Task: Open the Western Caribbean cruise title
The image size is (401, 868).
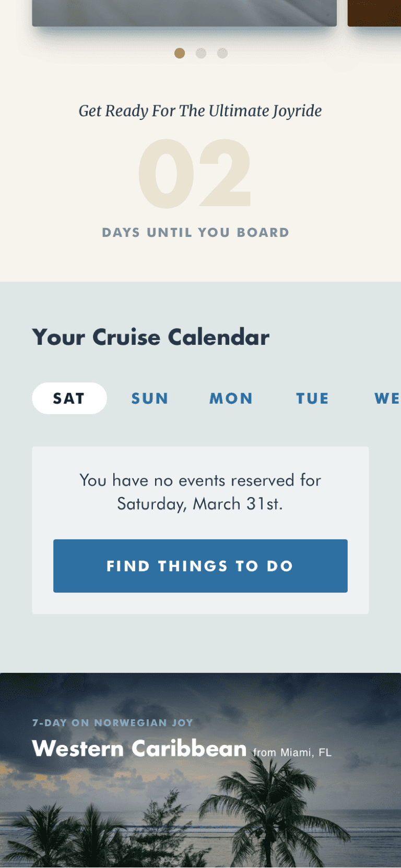Action: (139, 749)
